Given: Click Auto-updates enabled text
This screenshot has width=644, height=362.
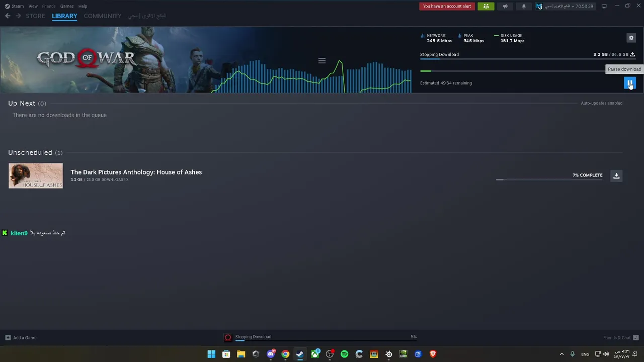Looking at the screenshot, I should click(x=601, y=103).
